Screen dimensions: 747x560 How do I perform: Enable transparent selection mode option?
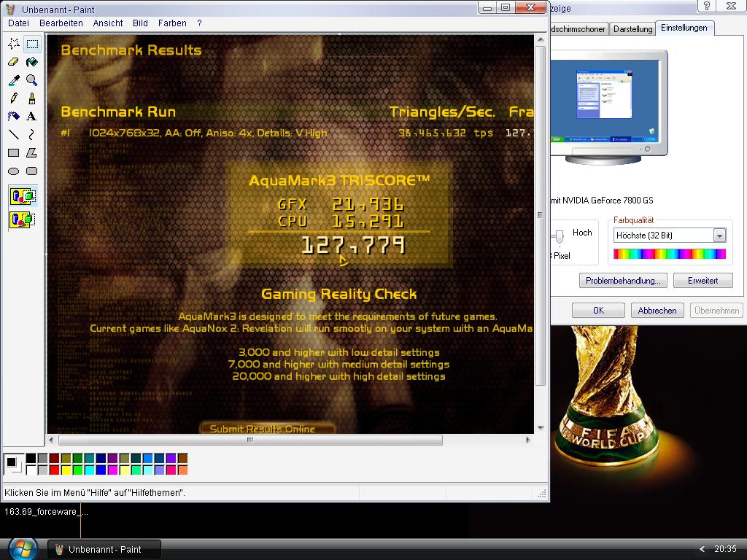pos(23,219)
